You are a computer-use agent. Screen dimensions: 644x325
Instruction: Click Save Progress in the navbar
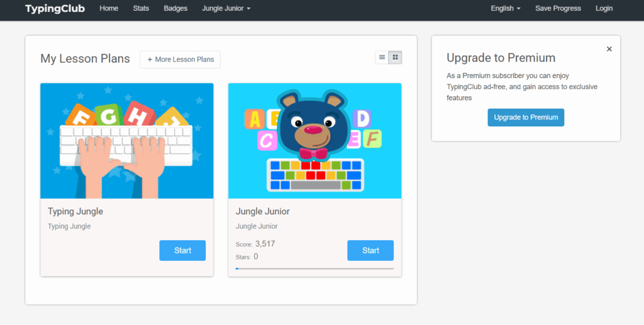coord(558,8)
